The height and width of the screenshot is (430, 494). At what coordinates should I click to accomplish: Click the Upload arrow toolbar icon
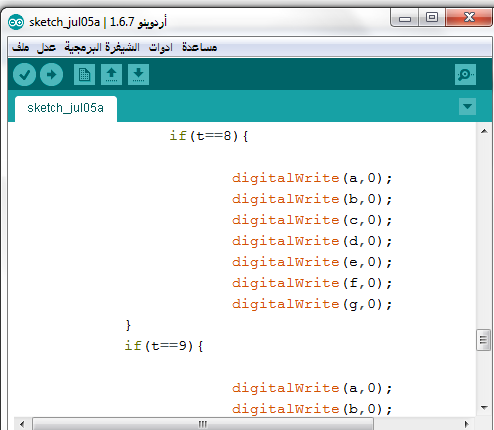point(51,74)
